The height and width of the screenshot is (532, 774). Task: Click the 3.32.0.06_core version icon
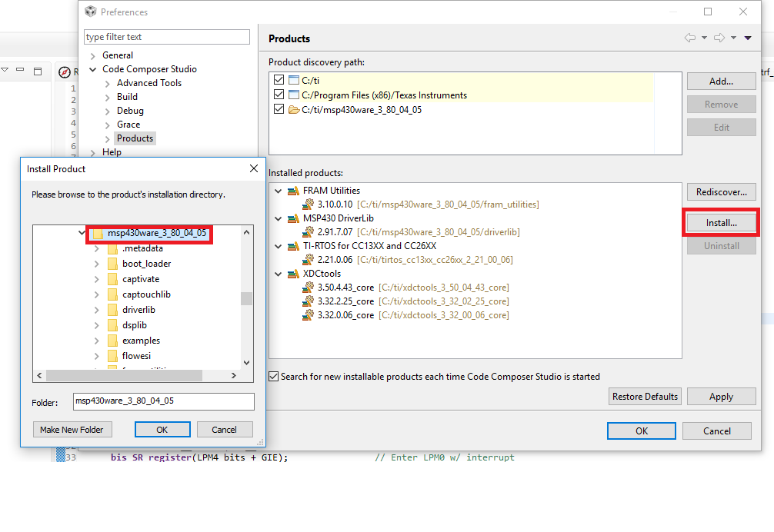coord(308,314)
